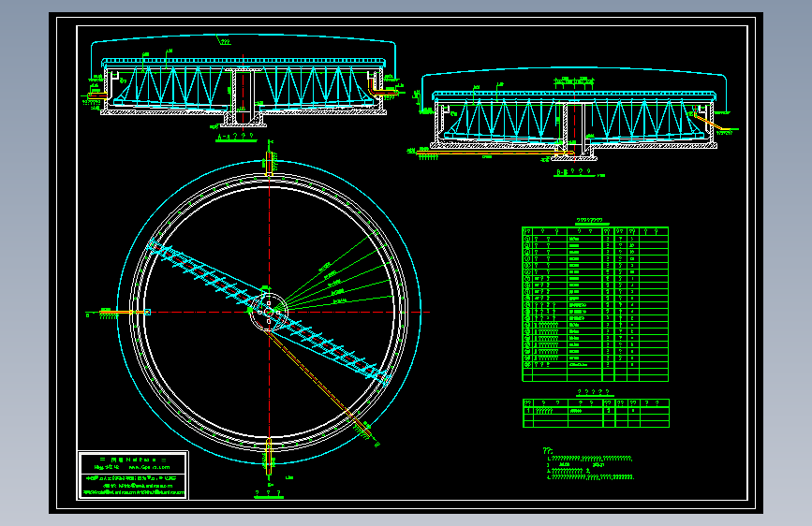812x526 pixels.
Task: Select the pipe stub at top of circular tank
Action: point(269,163)
